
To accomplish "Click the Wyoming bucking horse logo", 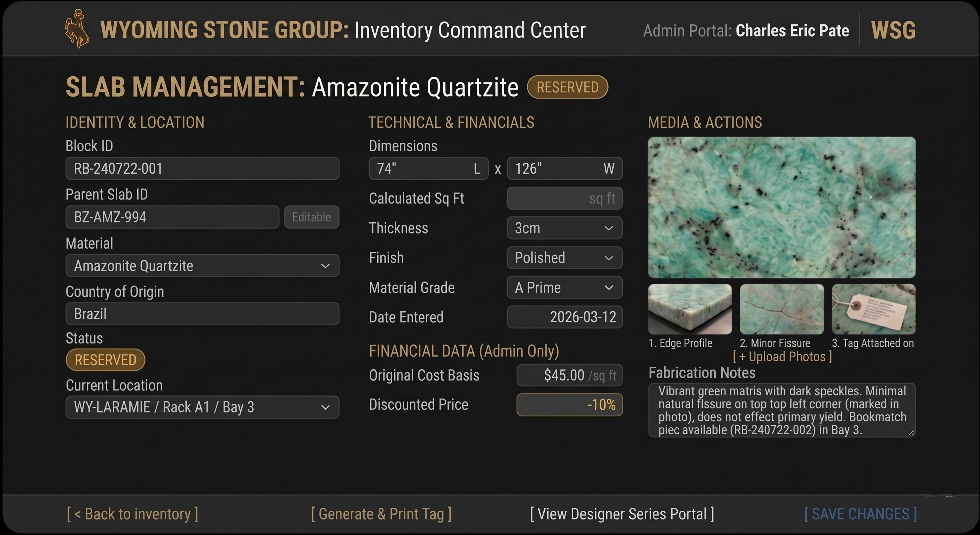I will [77, 29].
